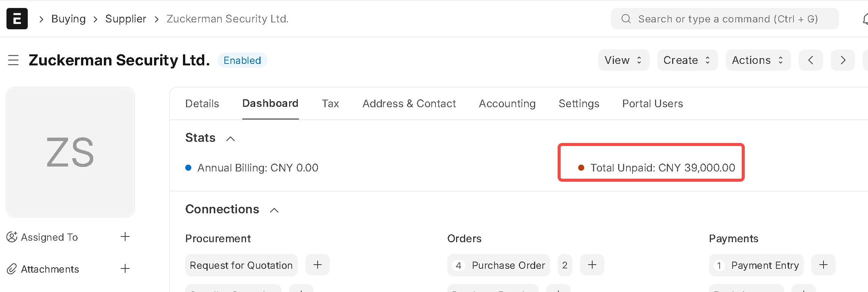This screenshot has width=868, height=292.
Task: Add an assignee with plus icon
Action: click(125, 237)
